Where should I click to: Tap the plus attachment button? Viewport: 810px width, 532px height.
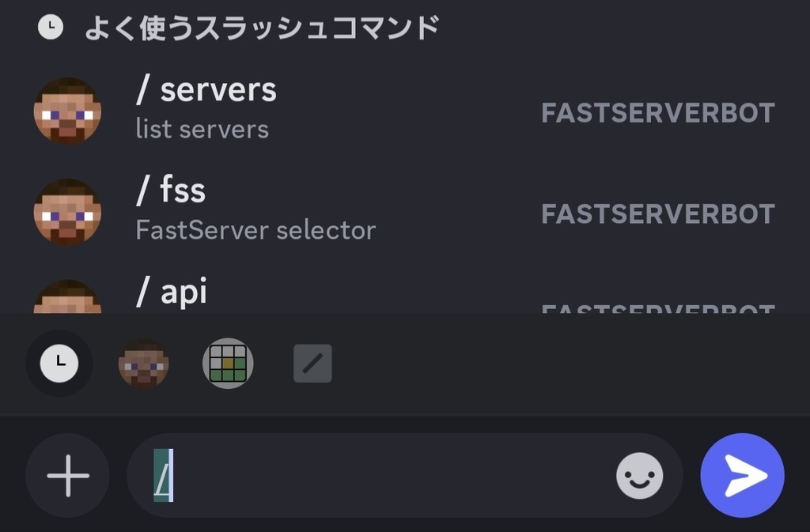67,475
